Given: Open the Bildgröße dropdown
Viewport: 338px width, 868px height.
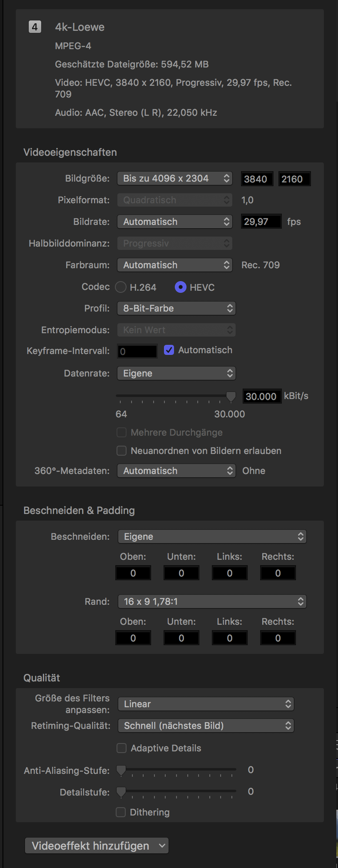Looking at the screenshot, I should tap(174, 178).
